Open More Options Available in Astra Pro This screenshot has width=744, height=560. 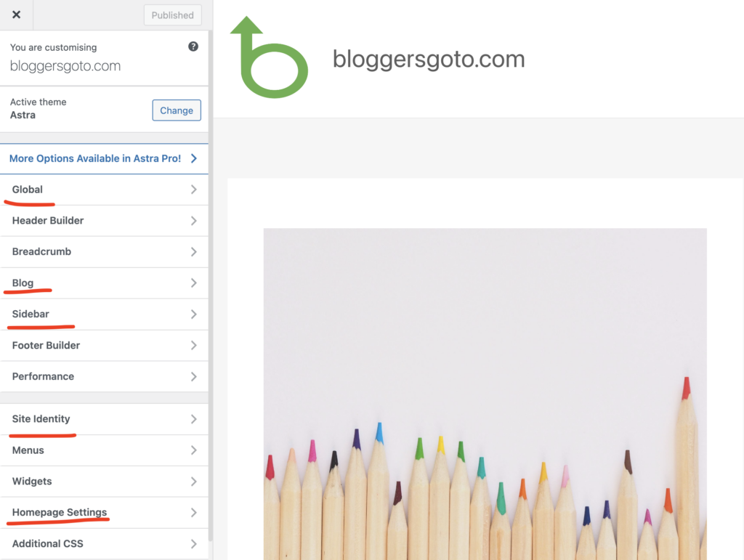coord(104,158)
